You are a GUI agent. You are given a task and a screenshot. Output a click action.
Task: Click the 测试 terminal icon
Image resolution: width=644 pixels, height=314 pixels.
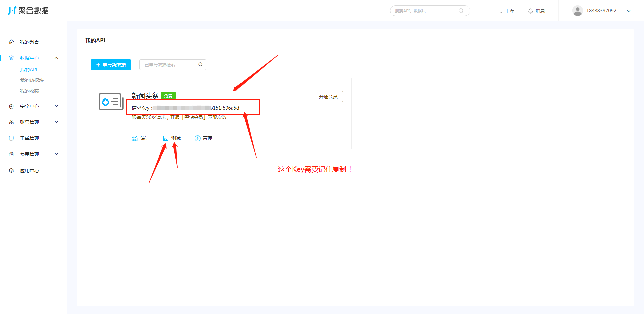coord(166,138)
